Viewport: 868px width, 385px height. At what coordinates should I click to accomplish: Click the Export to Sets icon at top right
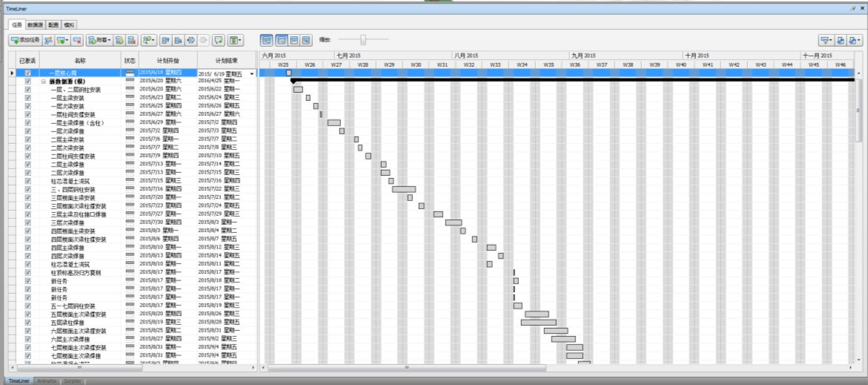841,40
